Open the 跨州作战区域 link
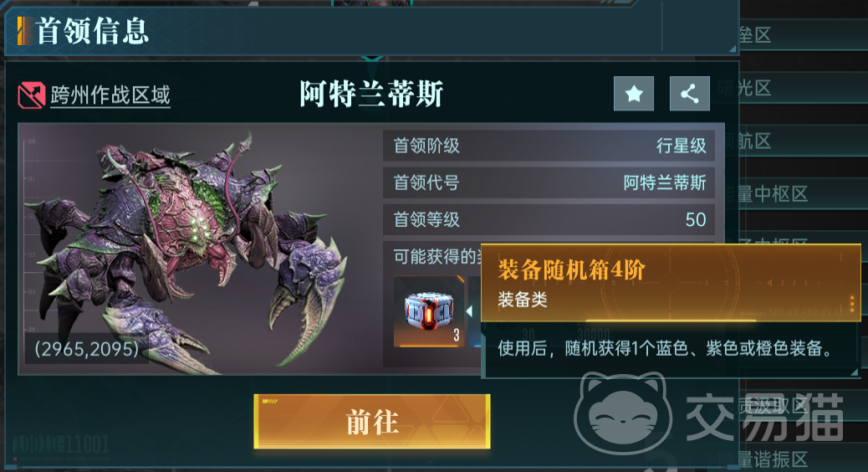 [x=110, y=95]
